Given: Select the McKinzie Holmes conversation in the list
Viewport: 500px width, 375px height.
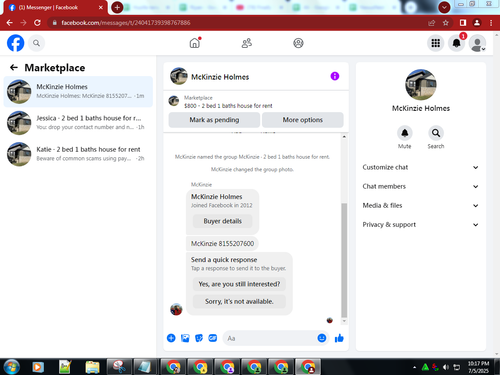Looking at the screenshot, I should (x=78, y=91).
